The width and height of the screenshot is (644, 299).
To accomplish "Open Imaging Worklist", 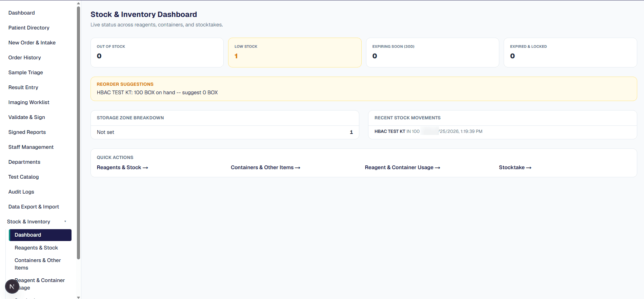I will (x=29, y=102).
